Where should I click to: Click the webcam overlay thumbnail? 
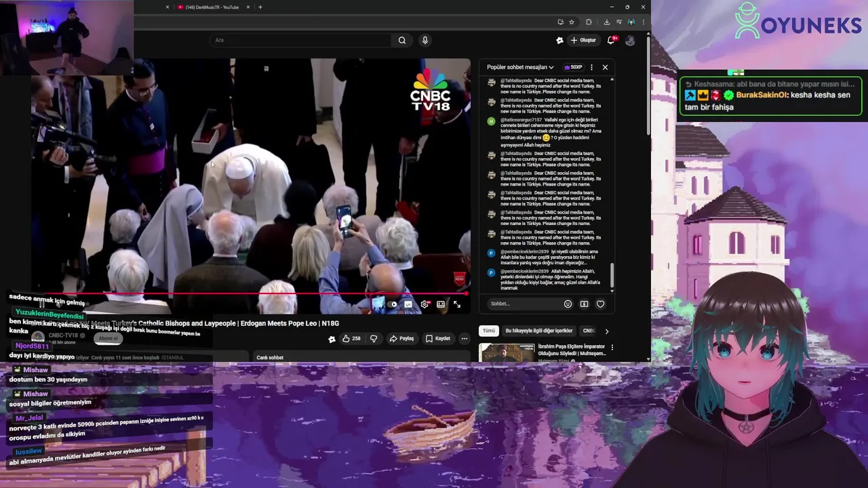coord(66,37)
